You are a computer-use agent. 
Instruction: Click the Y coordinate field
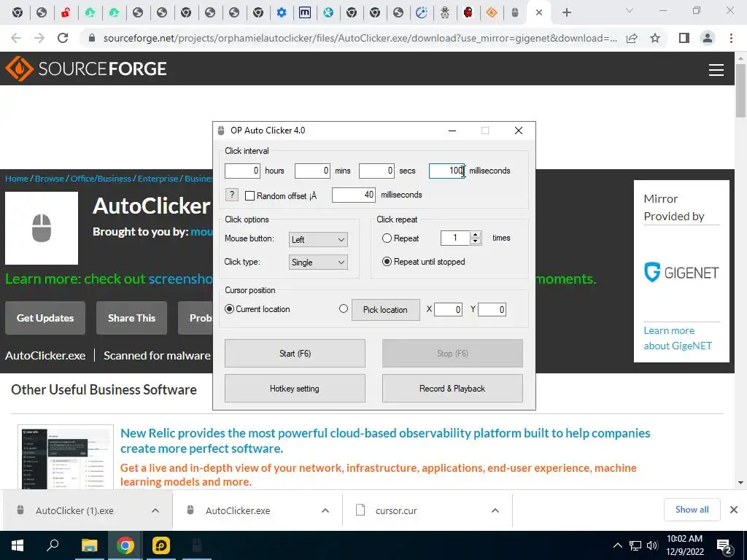pos(492,309)
